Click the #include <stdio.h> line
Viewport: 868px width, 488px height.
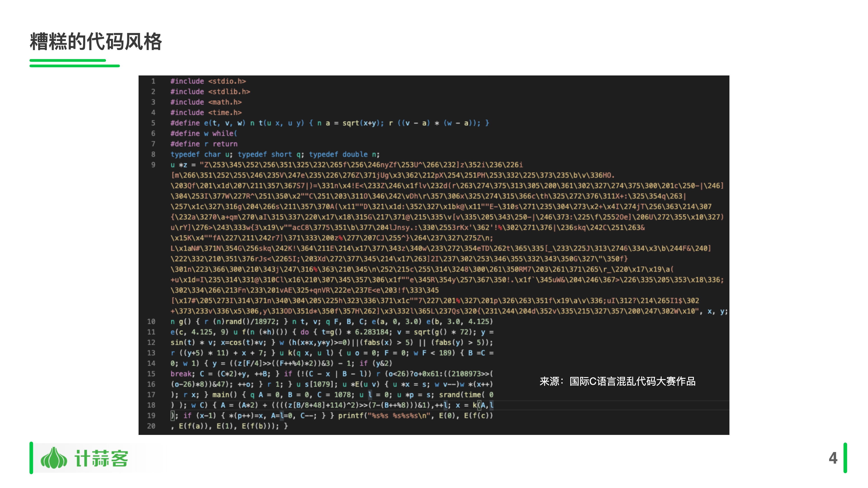208,81
